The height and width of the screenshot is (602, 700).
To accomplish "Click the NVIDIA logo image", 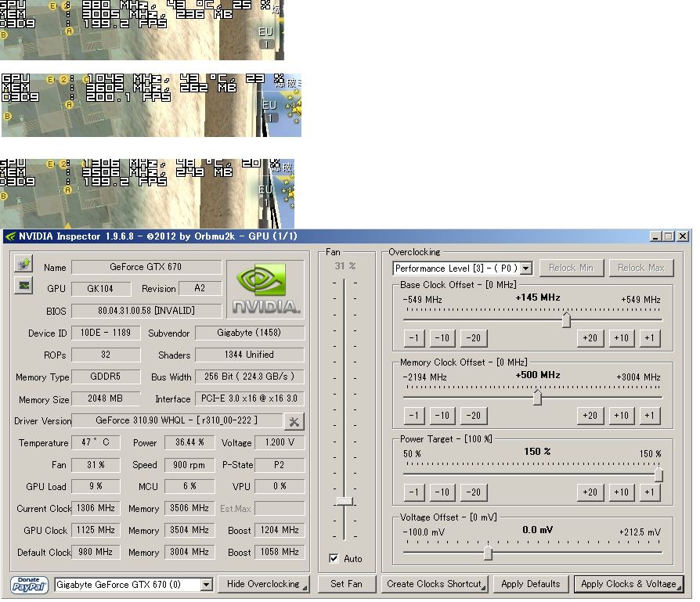I will pyautogui.click(x=265, y=289).
